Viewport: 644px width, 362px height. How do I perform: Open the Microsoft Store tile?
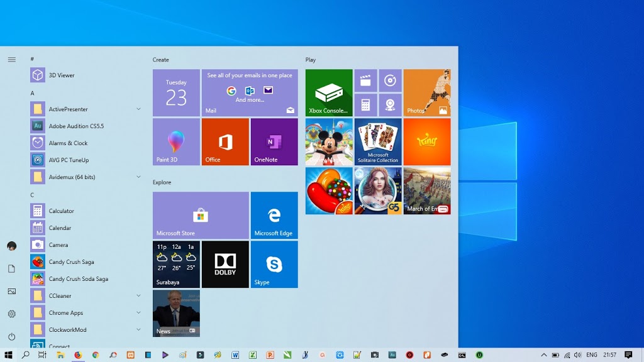201,216
